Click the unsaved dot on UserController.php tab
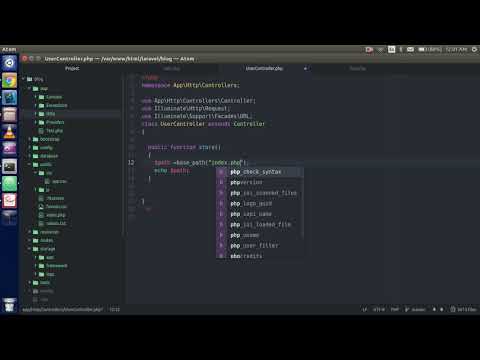Image resolution: width=480 pixels, height=360 pixels. 305,68
